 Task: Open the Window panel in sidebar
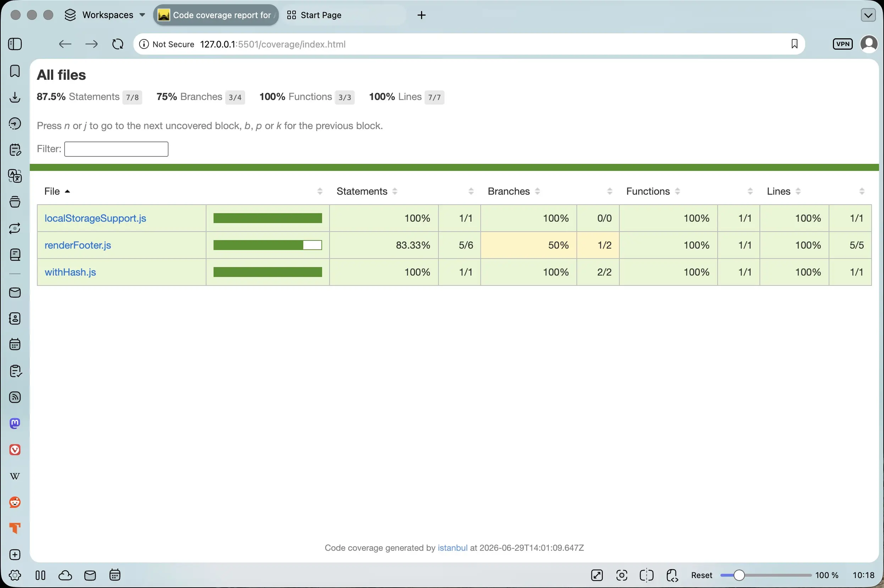click(15, 202)
